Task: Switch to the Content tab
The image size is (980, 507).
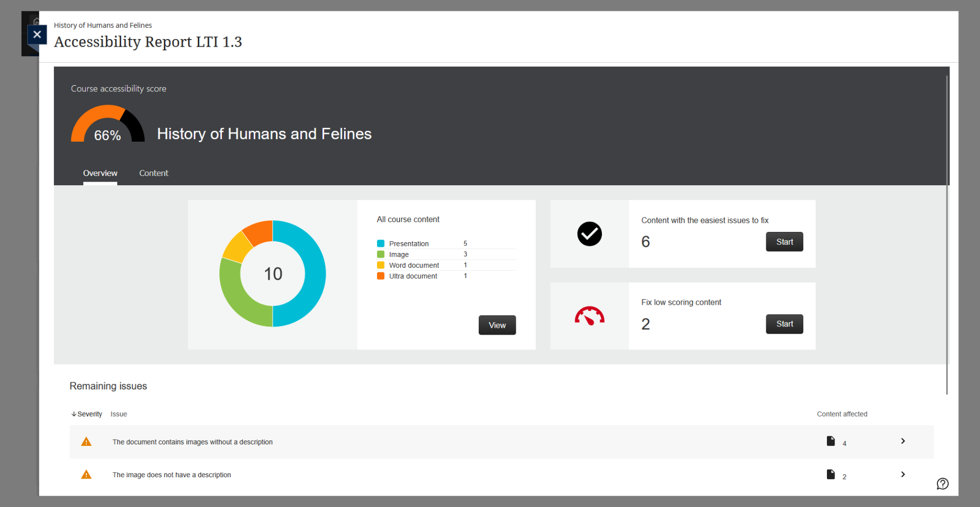Action: point(153,173)
